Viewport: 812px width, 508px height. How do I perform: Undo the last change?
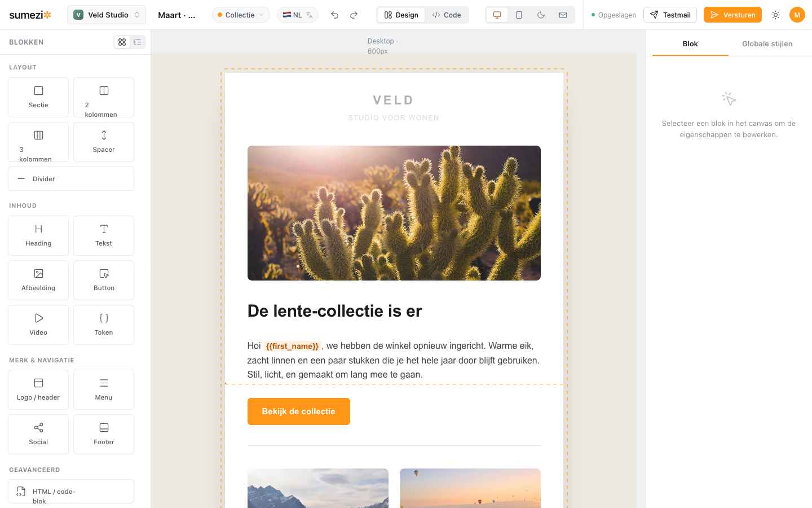tap(334, 15)
